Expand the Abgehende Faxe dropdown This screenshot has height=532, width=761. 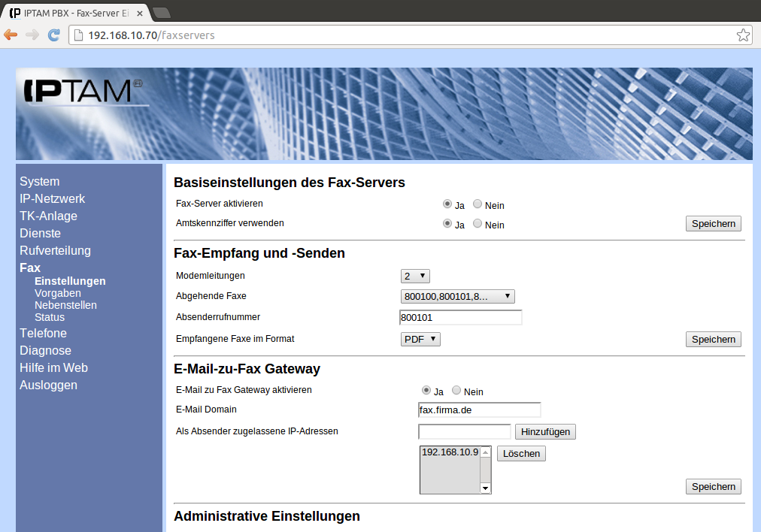pyautogui.click(x=457, y=297)
